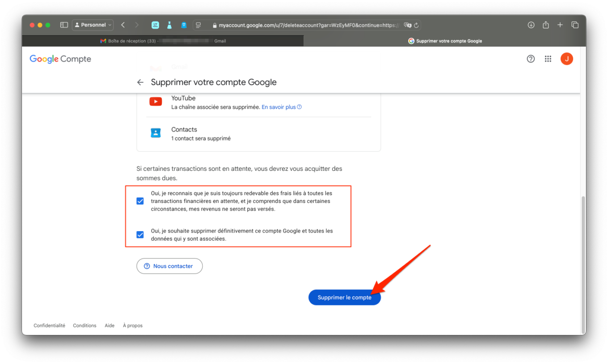The image size is (608, 364).
Task: Click the green macOS fullscreen window button
Action: tap(48, 25)
